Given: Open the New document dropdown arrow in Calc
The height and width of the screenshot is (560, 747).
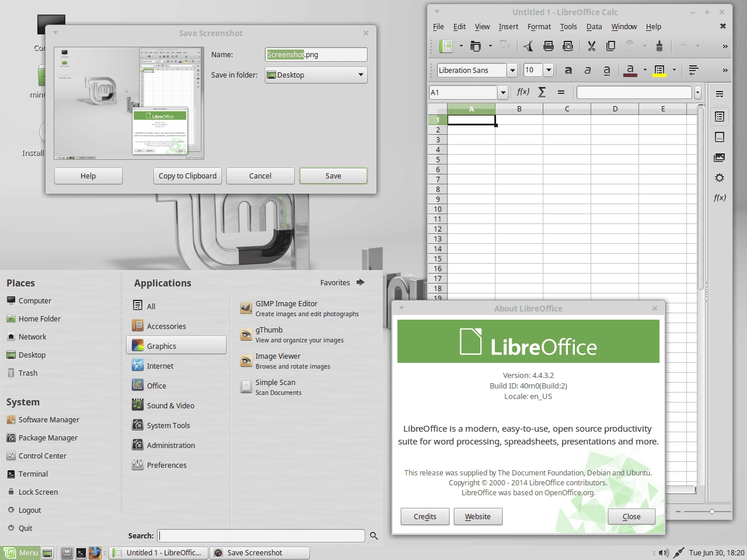Looking at the screenshot, I should click(461, 45).
